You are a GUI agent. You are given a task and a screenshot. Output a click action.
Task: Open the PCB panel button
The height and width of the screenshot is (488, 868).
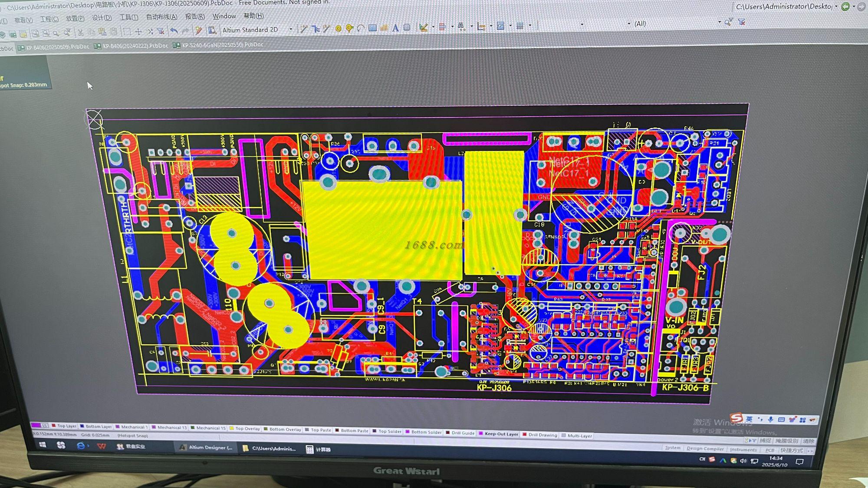click(769, 450)
